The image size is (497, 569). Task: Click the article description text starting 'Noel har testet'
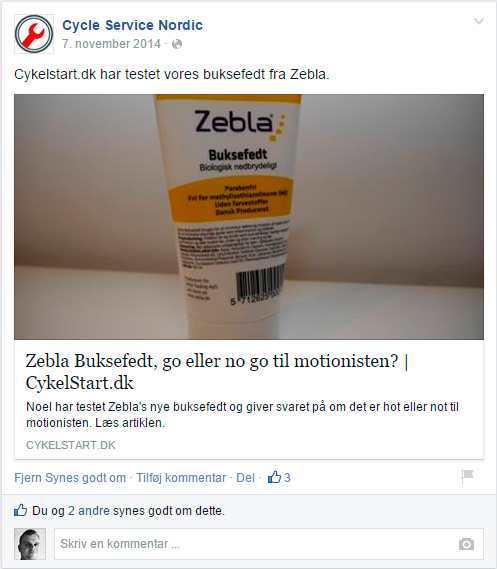coord(242,414)
